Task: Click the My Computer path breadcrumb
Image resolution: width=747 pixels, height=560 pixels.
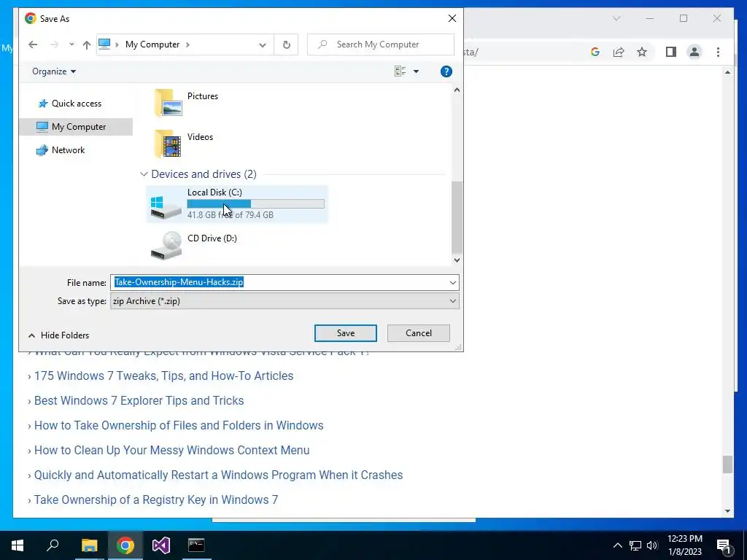Action: 152,44
